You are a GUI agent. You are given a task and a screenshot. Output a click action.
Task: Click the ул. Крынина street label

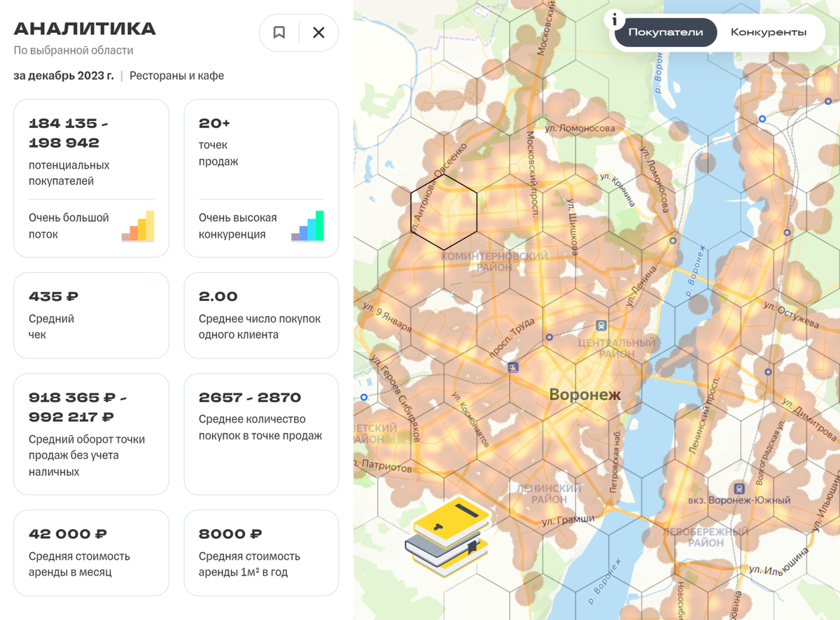click(x=617, y=189)
